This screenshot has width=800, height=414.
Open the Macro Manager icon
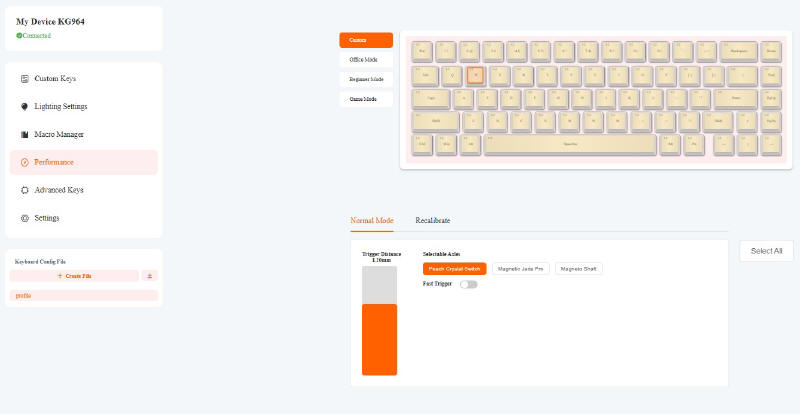(x=24, y=135)
